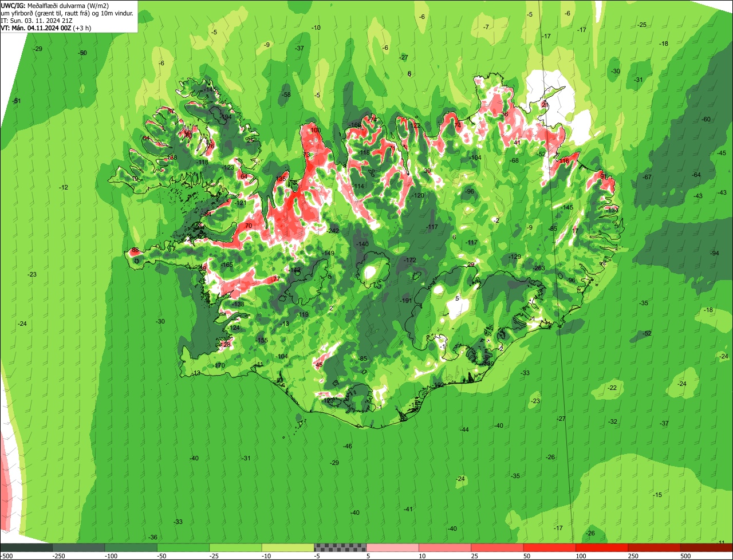Select the -155 value on the map

pyautogui.click(x=262, y=340)
